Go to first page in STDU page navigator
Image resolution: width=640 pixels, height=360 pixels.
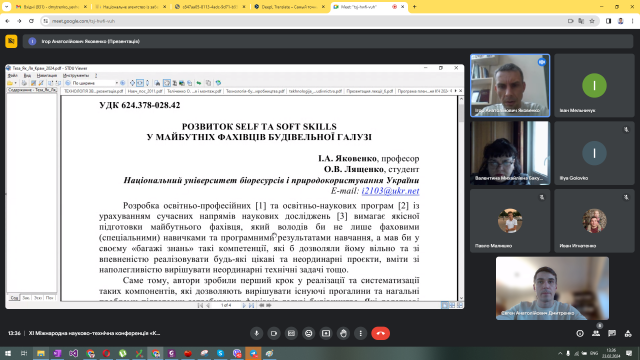point(200,305)
